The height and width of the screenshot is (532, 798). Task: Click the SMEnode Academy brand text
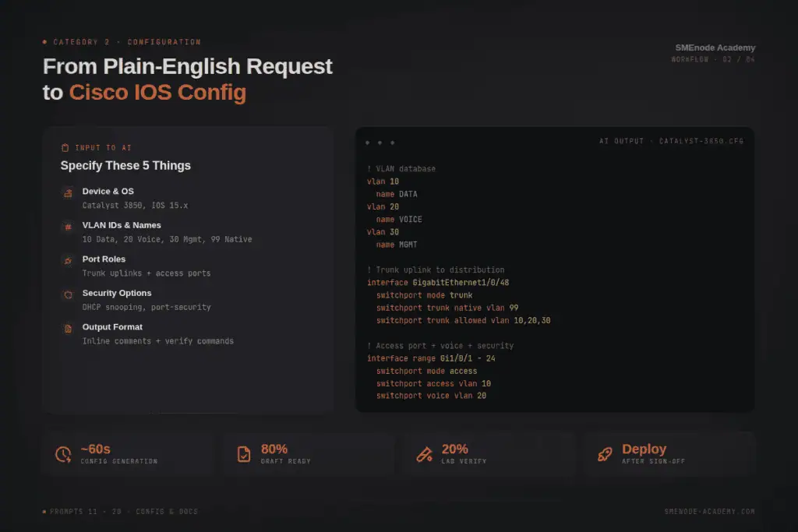pos(715,48)
